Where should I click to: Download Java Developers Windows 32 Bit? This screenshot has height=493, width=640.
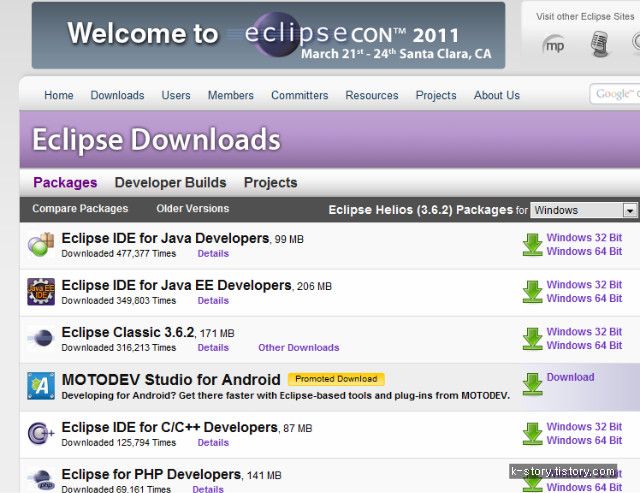pos(584,238)
